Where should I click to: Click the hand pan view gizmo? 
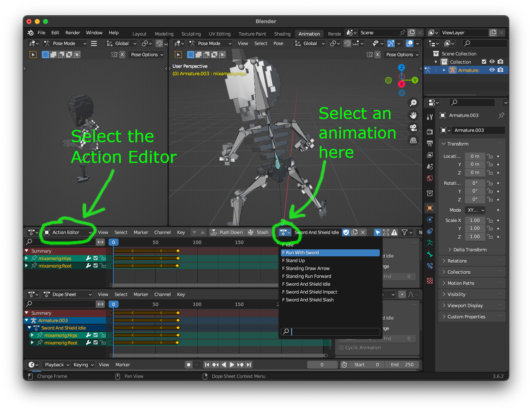[x=413, y=115]
